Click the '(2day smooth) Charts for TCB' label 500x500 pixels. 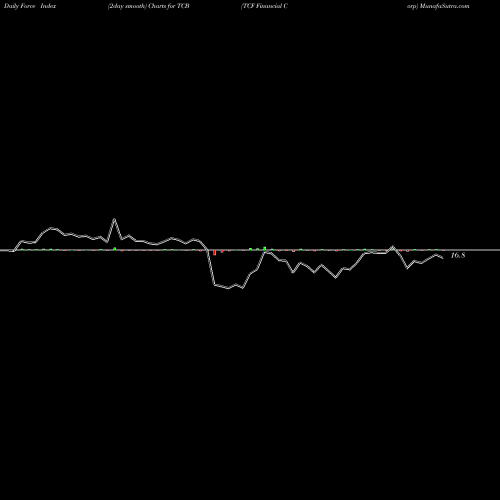point(148,6)
